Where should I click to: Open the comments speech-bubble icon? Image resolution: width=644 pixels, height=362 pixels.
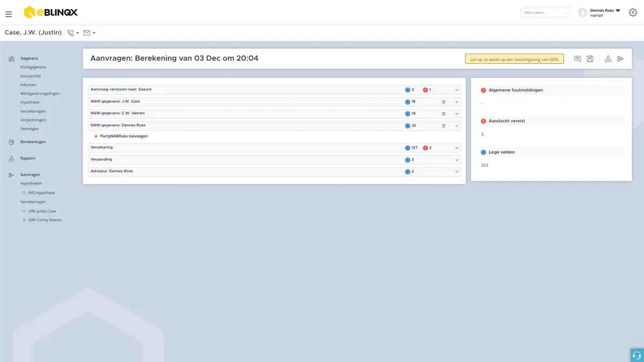pos(577,59)
